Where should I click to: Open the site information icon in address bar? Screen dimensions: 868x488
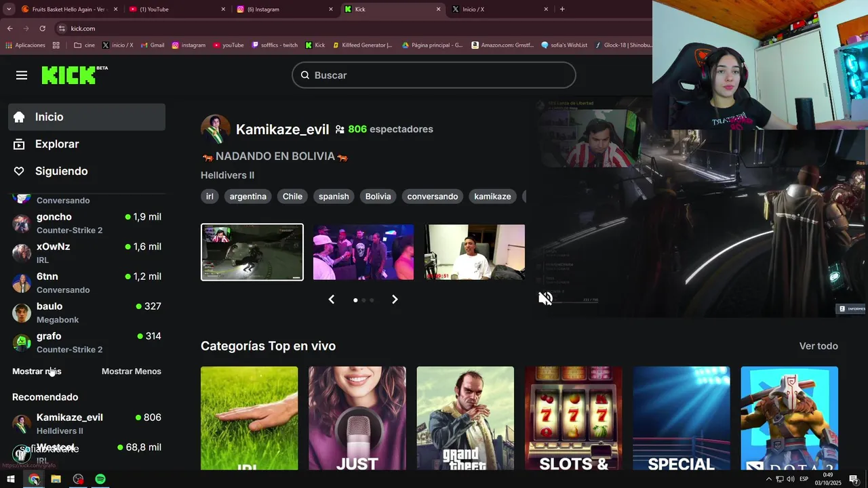[62, 28]
